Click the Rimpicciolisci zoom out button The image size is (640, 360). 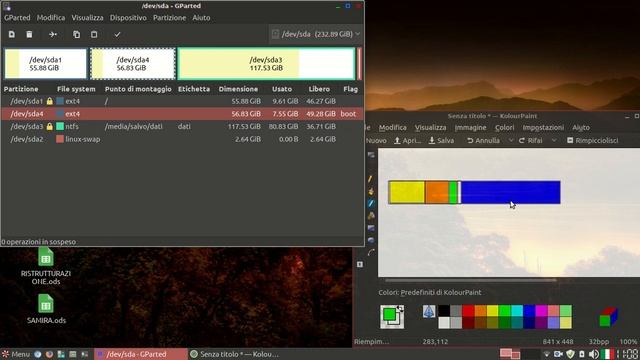coord(593,140)
